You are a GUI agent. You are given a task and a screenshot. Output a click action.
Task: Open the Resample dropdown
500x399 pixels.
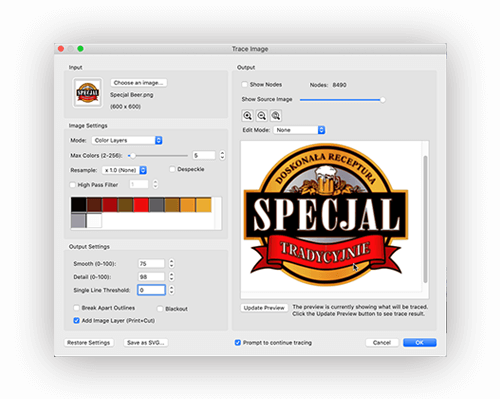pos(124,170)
